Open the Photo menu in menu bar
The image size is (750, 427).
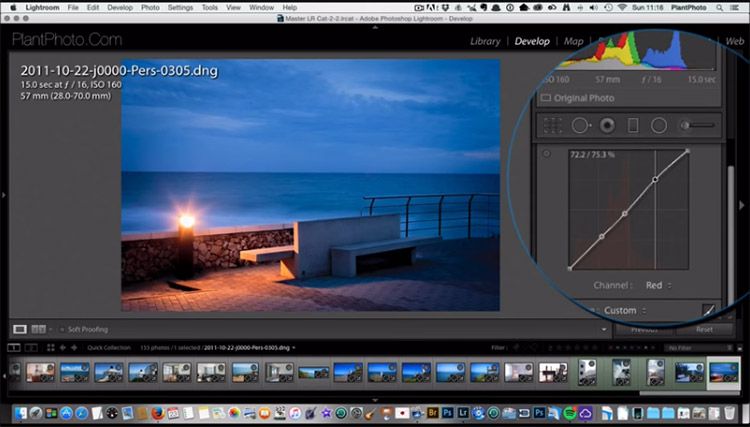(x=150, y=7)
